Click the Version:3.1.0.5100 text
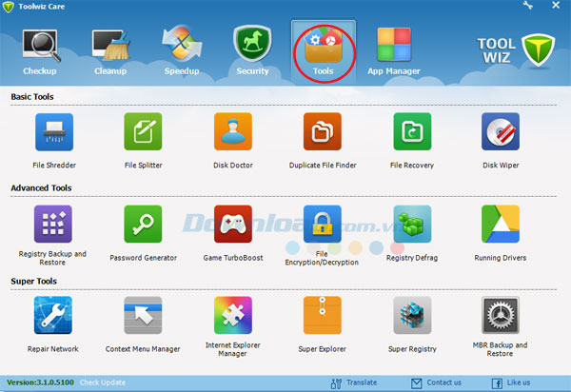 tap(40, 382)
